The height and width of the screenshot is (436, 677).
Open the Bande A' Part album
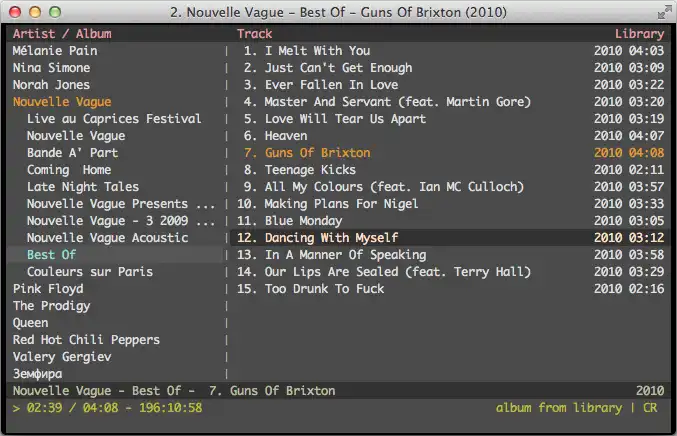coord(72,153)
